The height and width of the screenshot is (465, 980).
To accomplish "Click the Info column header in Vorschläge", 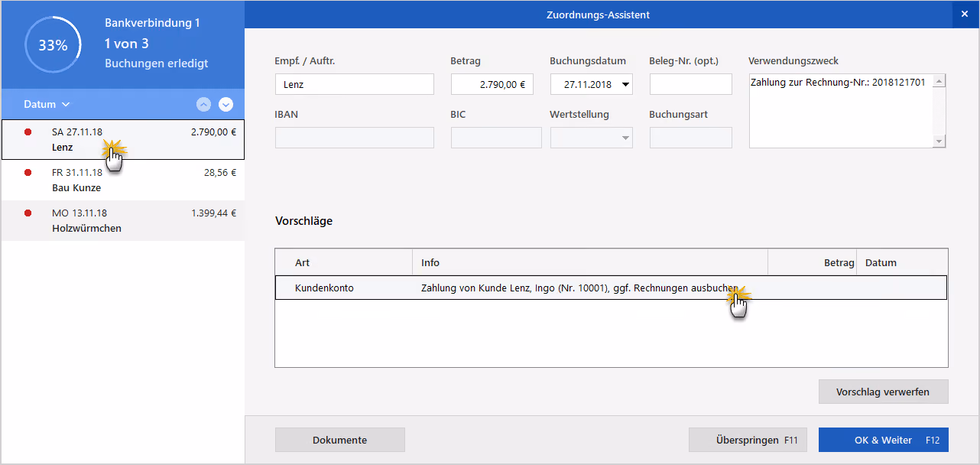I will [x=589, y=262].
